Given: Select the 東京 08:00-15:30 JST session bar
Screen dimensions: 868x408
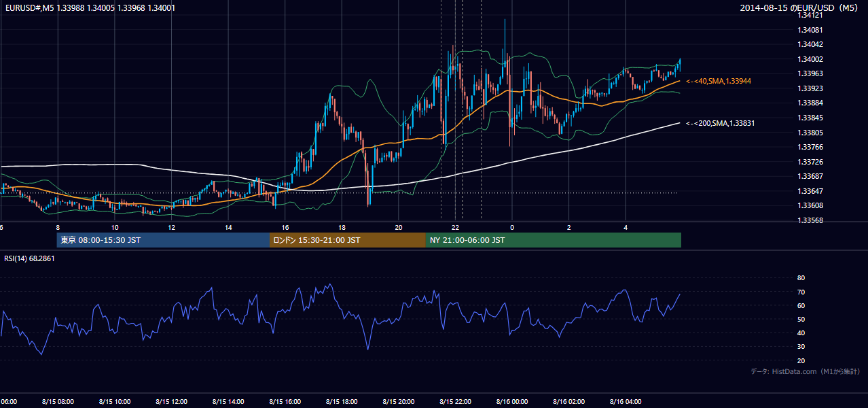Looking at the screenshot, I should (163, 240).
